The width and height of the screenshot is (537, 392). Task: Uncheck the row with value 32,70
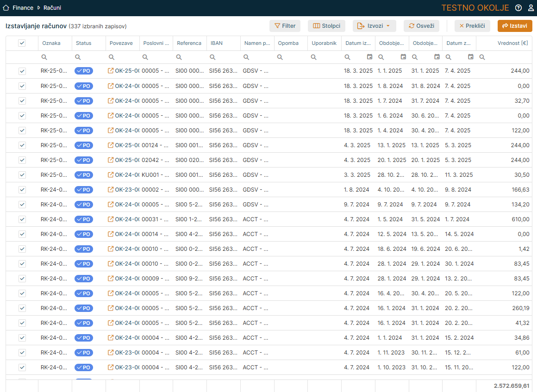tap(22, 101)
